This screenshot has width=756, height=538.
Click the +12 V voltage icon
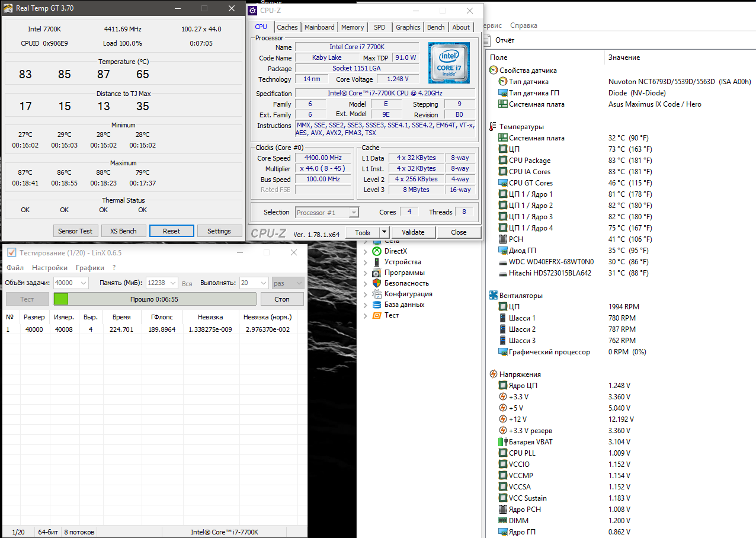click(x=503, y=419)
